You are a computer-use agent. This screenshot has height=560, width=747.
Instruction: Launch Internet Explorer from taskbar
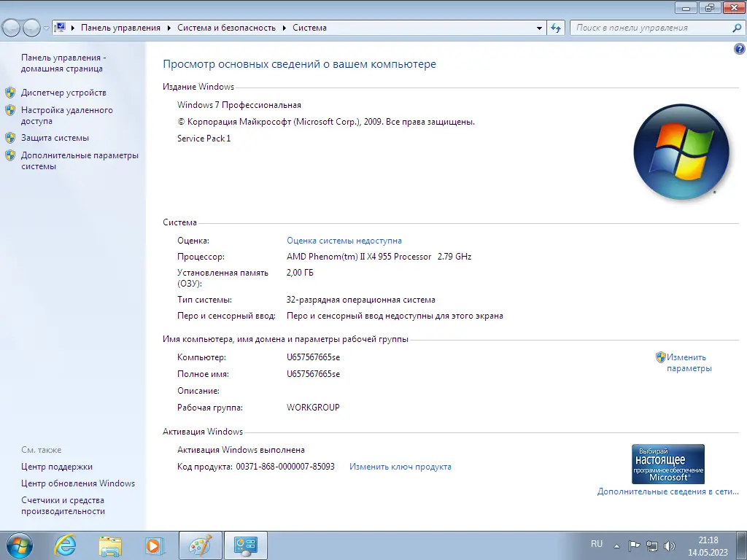(x=65, y=545)
